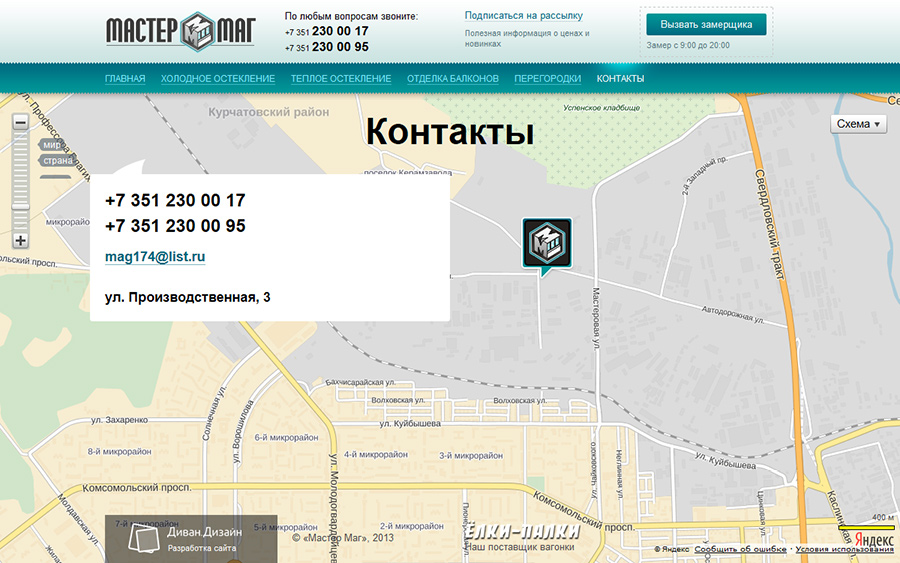Click © «Мастер Маг», 2013 copyright text
Viewport: 900px width, 563px height.
(x=343, y=538)
